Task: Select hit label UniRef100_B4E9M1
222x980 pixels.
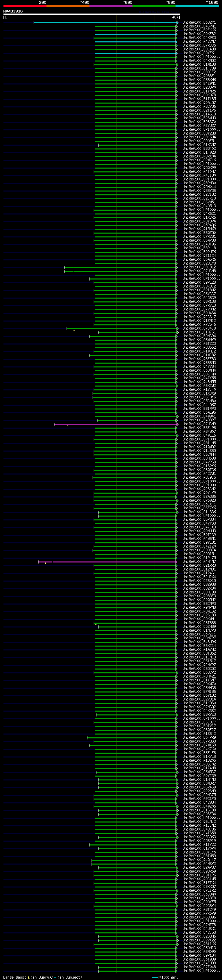Action: (x=199, y=84)
